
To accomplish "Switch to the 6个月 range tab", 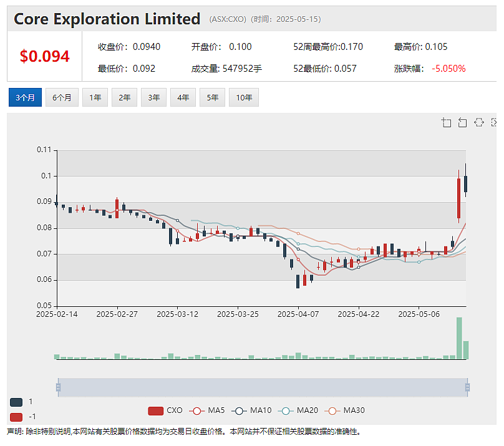I will pyautogui.click(x=62, y=97).
